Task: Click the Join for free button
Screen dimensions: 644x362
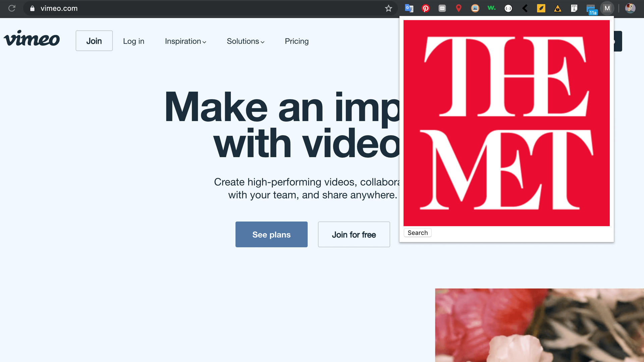Action: point(354,234)
